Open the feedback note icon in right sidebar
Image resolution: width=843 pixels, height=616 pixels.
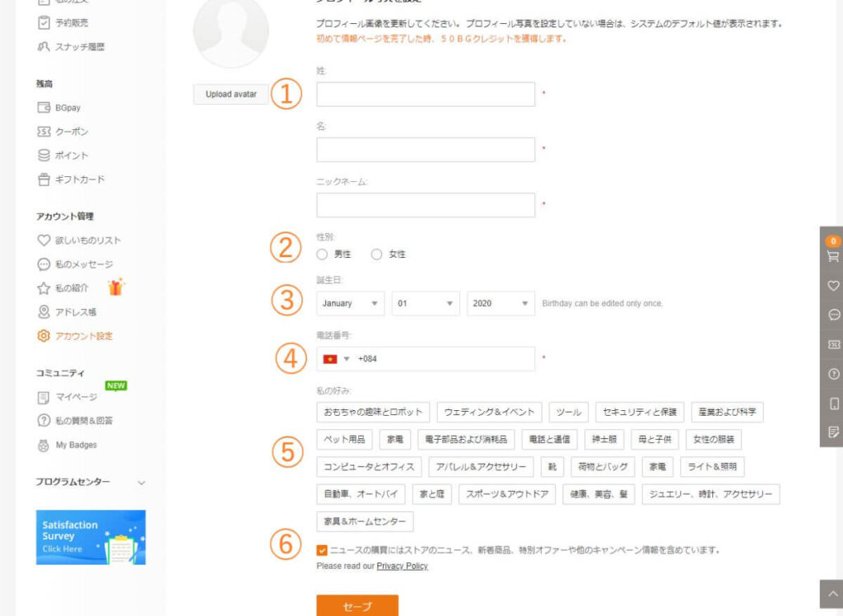point(833,432)
